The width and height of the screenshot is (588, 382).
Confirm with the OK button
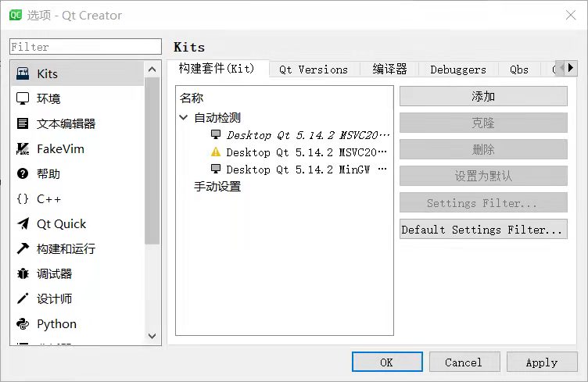coord(387,362)
